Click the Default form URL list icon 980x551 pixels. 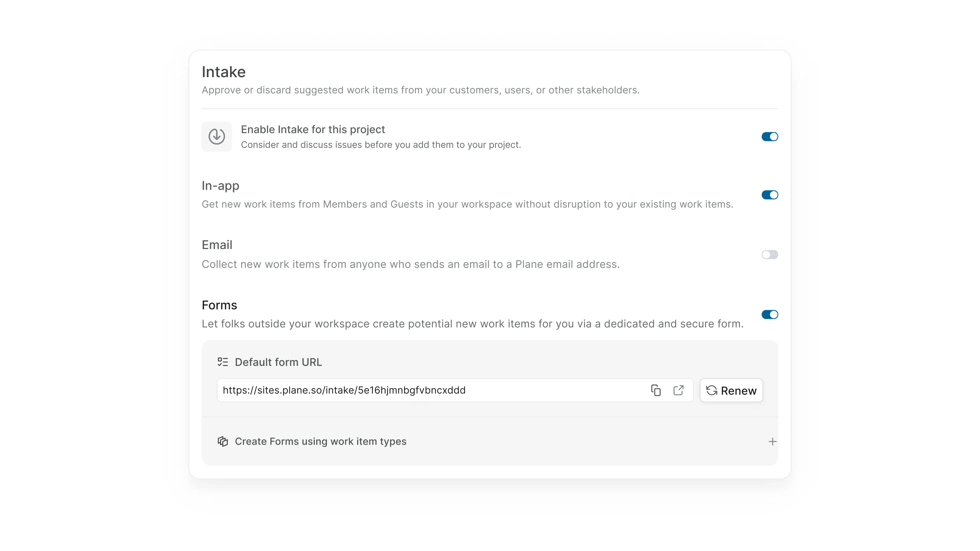(x=222, y=362)
